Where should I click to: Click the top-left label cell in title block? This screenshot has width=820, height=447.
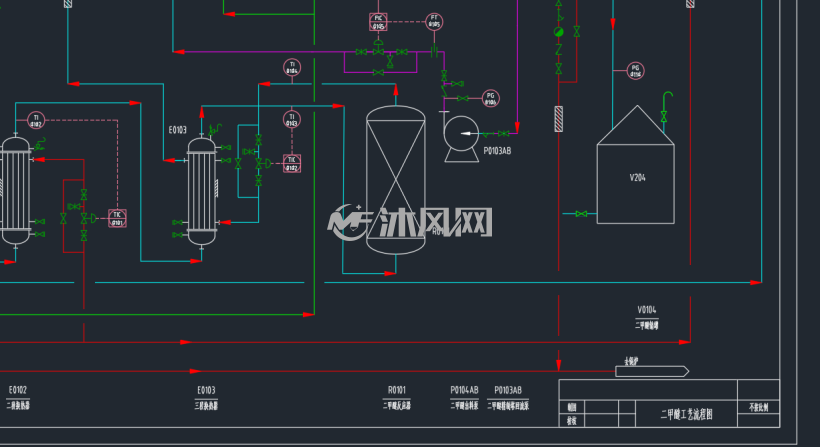pos(572,407)
